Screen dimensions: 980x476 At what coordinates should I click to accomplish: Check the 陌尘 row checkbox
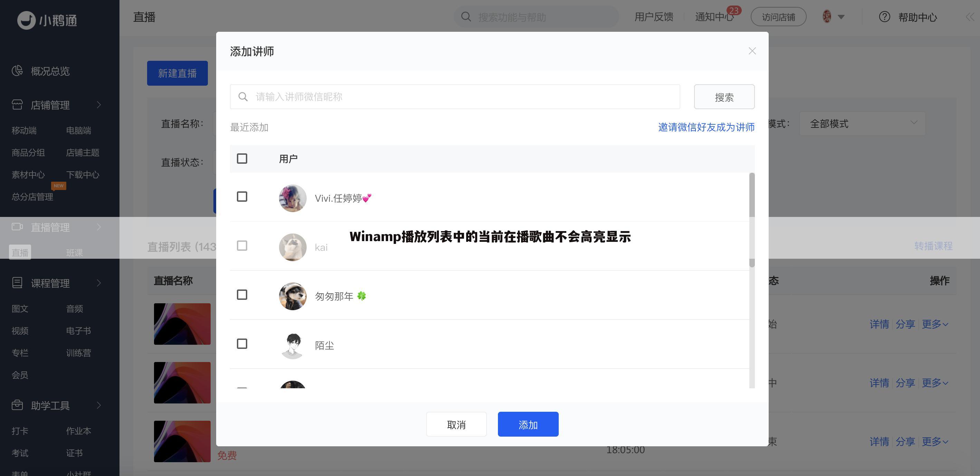[242, 344]
